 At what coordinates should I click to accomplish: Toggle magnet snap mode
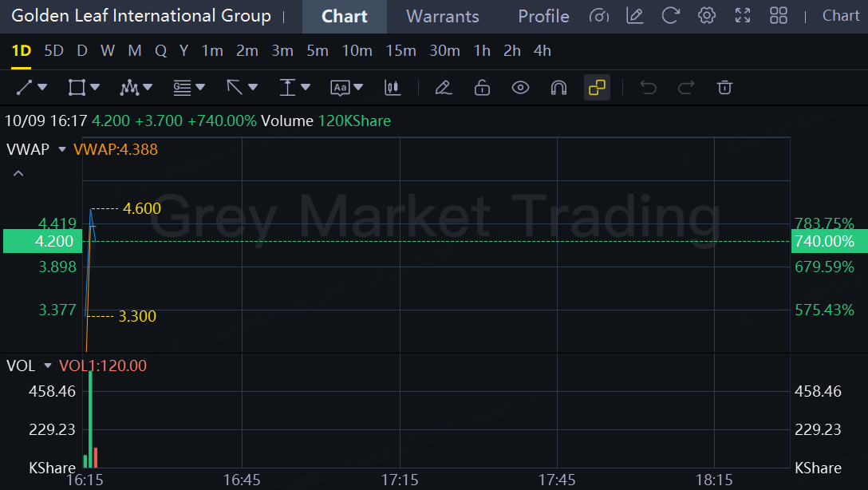pyautogui.click(x=558, y=88)
